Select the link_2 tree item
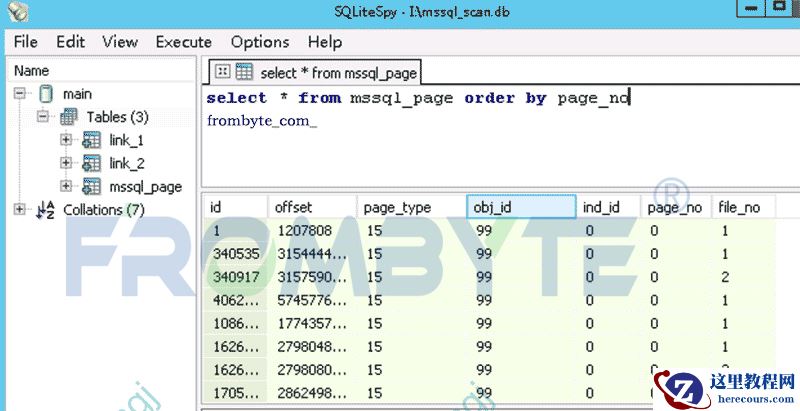This screenshot has width=800, height=411. coord(127,163)
